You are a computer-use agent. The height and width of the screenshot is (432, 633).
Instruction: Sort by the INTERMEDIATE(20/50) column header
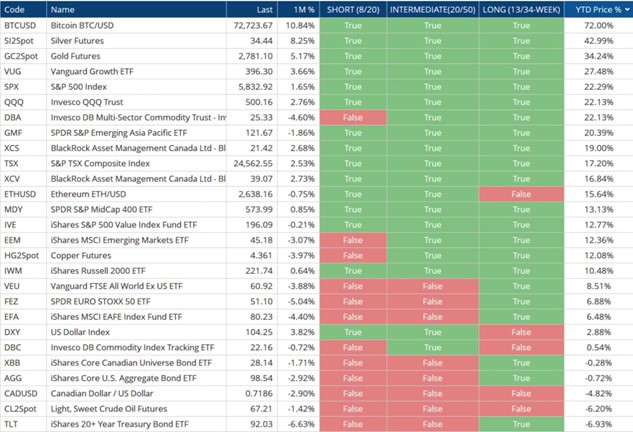(432, 9)
